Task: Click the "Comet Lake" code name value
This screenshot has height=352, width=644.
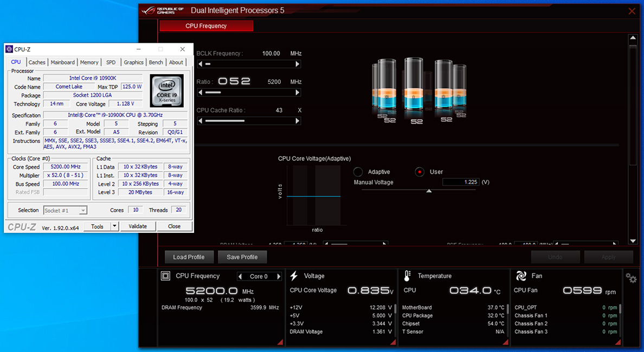Action: 69,87
